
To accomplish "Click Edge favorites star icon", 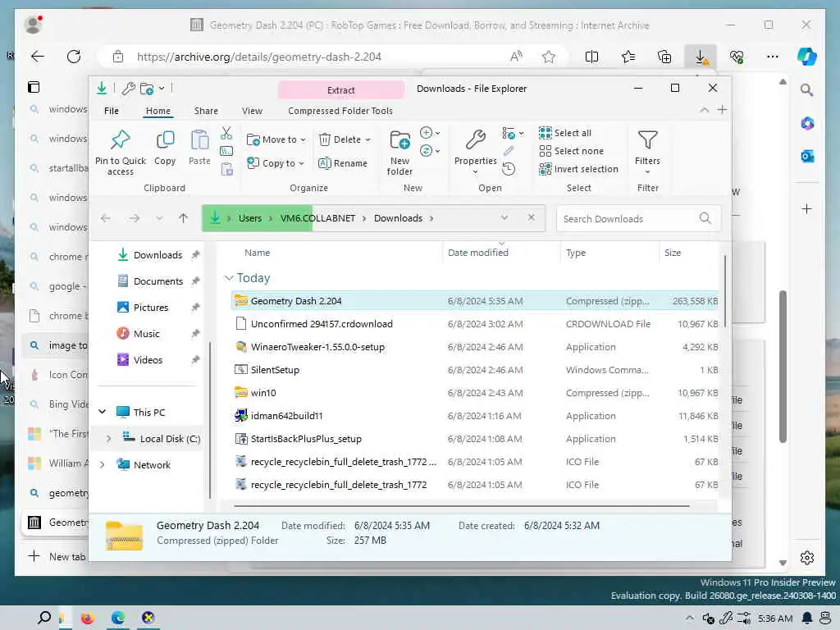I will tap(549, 57).
